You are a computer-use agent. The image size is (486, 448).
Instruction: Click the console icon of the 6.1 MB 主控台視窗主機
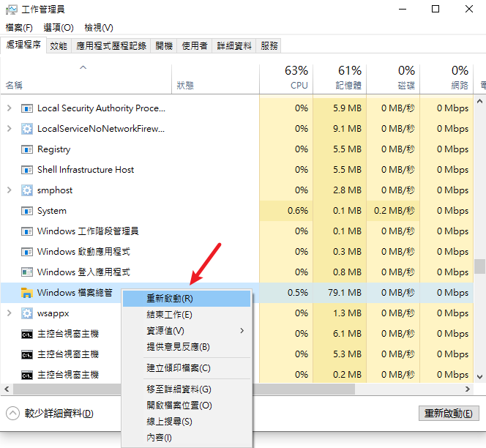[x=27, y=335]
